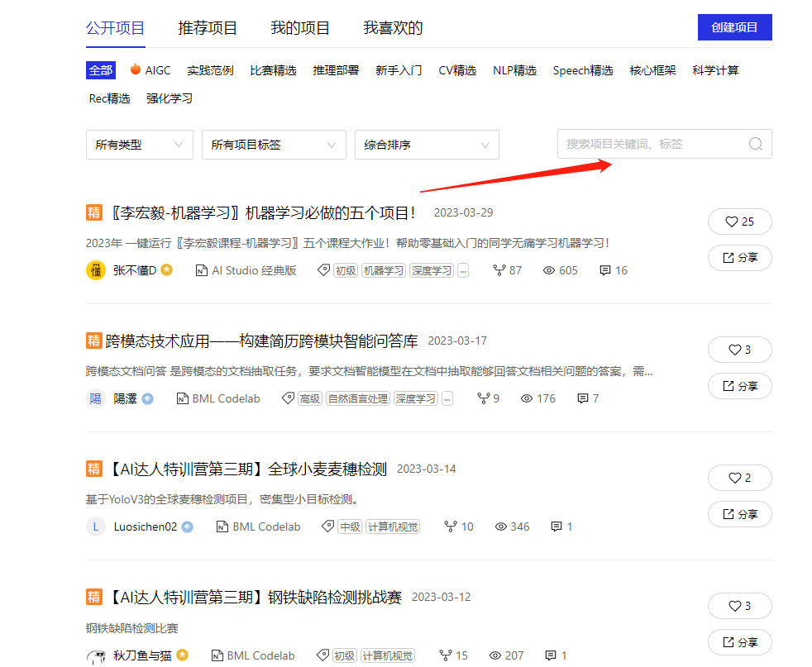Click the 自然语言处理 tag
812x667 pixels.
358,398
